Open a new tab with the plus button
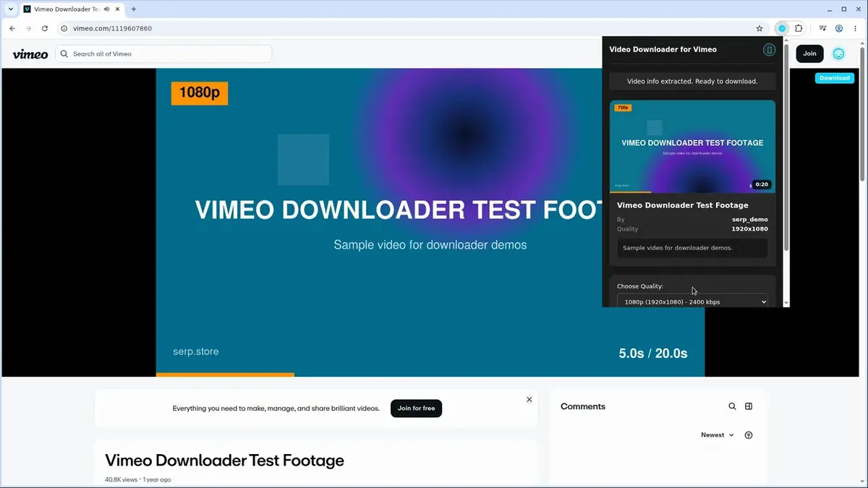Screen dimensions: 868x488 pyautogui.click(x=134, y=9)
